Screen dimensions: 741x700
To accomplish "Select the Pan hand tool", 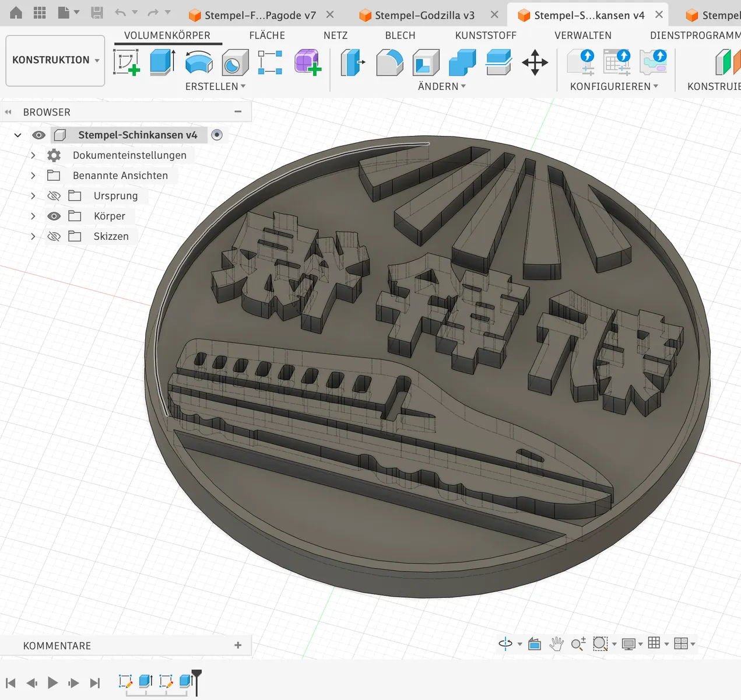I will pos(557,643).
